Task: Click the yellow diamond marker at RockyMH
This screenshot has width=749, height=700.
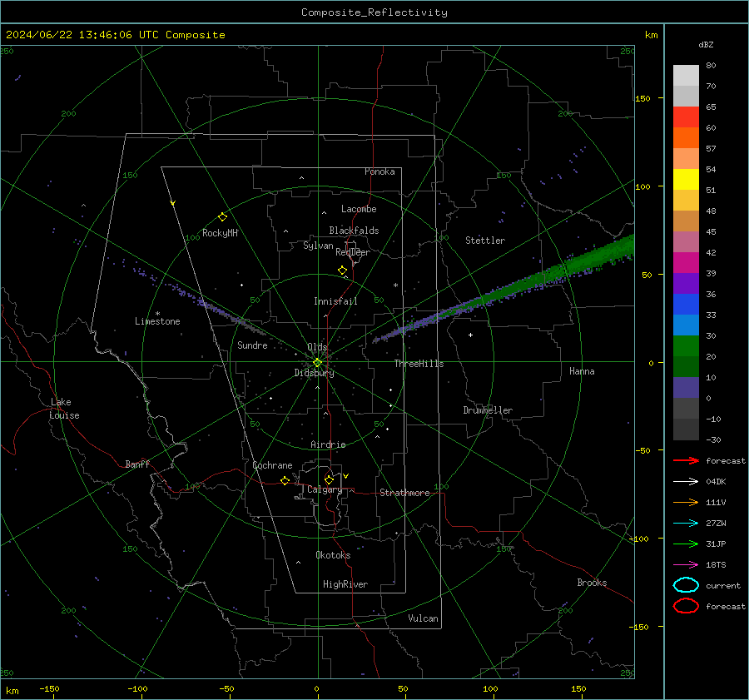Action: pos(222,217)
